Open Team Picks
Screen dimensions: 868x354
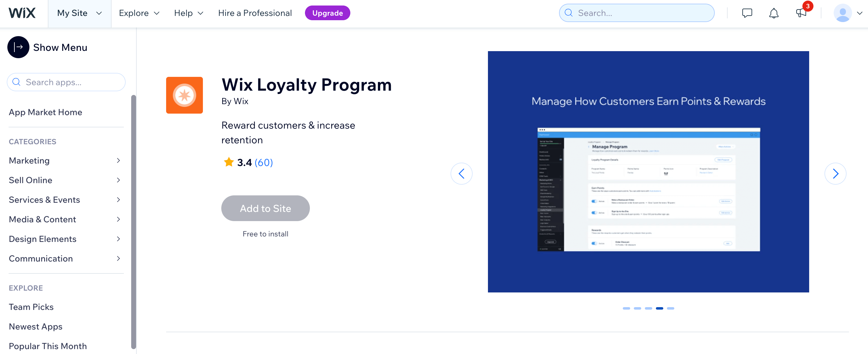(x=31, y=307)
